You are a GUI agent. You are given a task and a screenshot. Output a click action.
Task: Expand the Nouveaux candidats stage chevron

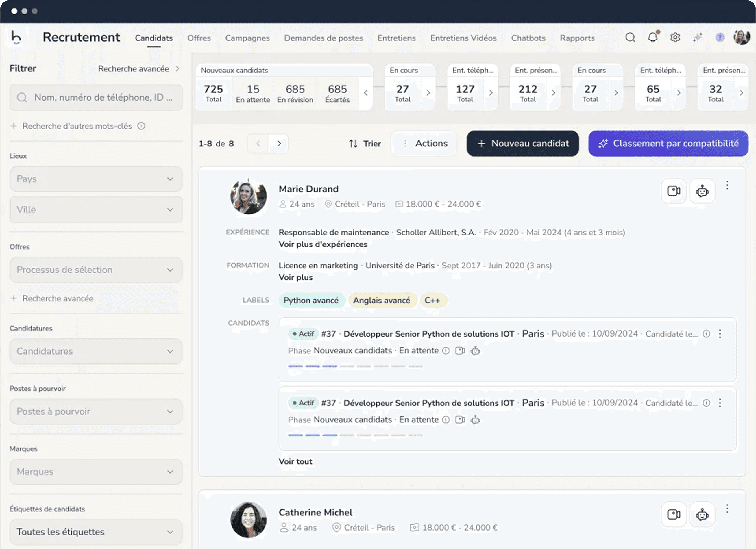pos(366,93)
